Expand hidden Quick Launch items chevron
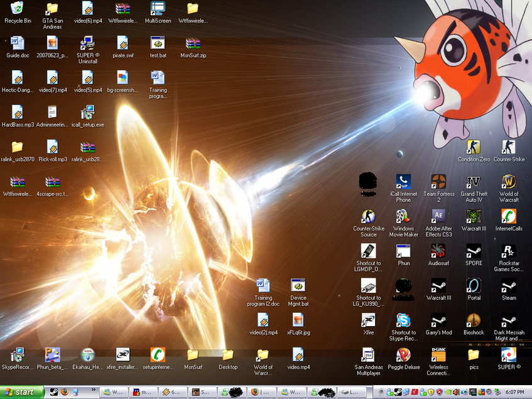This screenshot has height=399, width=532. (x=94, y=390)
